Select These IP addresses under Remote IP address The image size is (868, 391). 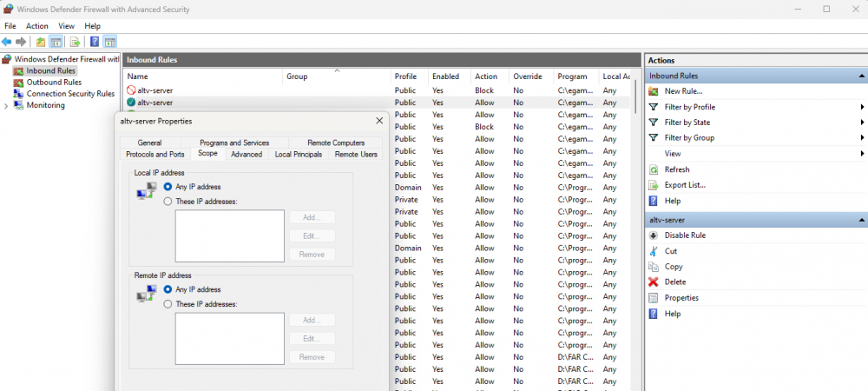point(168,304)
